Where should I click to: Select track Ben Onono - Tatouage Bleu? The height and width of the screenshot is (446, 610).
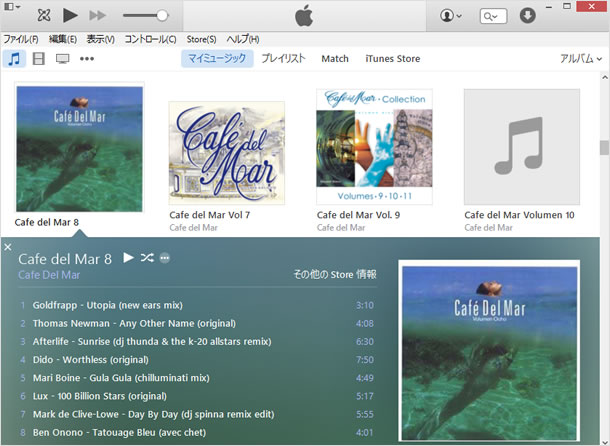tap(197, 432)
